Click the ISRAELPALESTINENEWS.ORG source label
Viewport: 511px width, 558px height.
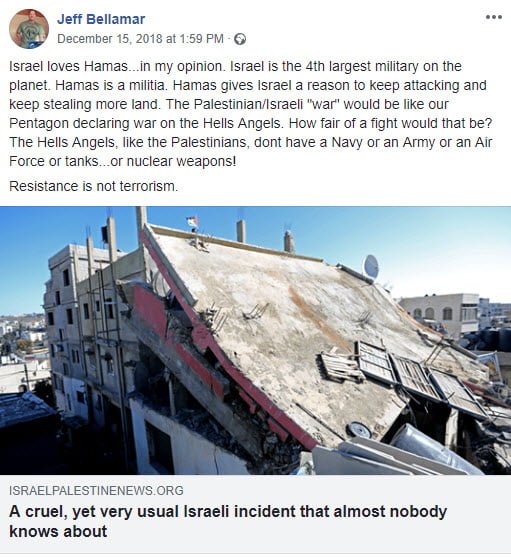(96, 490)
